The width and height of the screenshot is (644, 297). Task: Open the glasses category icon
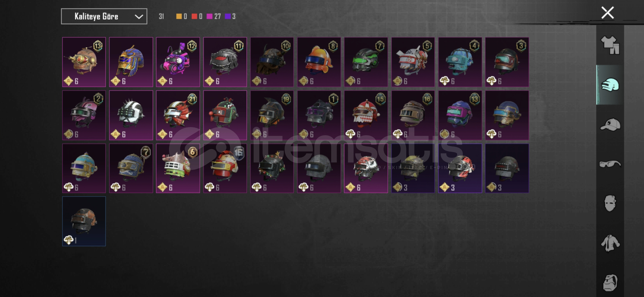click(x=610, y=164)
